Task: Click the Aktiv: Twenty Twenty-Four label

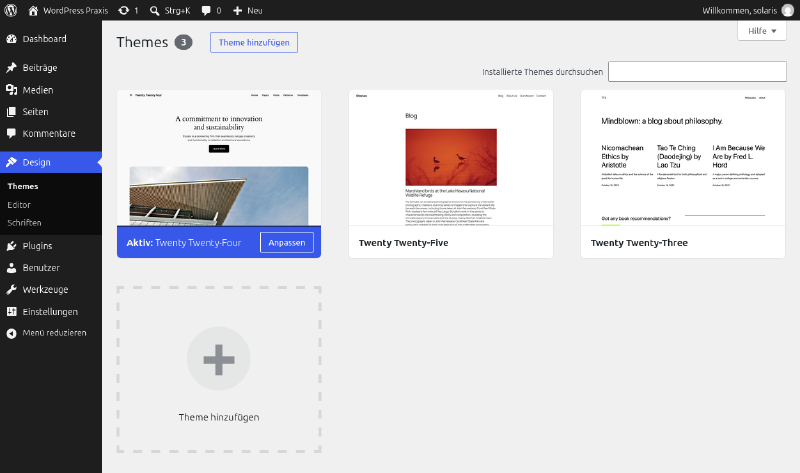Action: coord(184,243)
